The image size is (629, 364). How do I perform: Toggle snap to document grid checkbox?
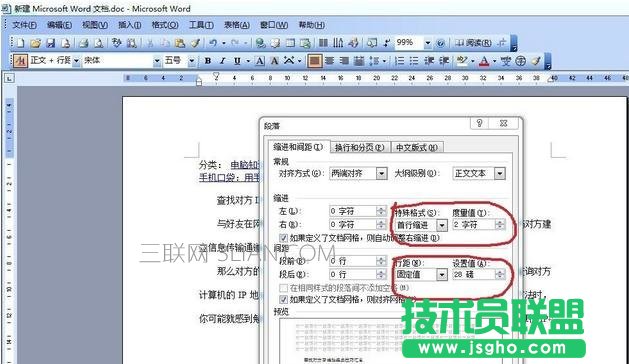click(x=283, y=299)
